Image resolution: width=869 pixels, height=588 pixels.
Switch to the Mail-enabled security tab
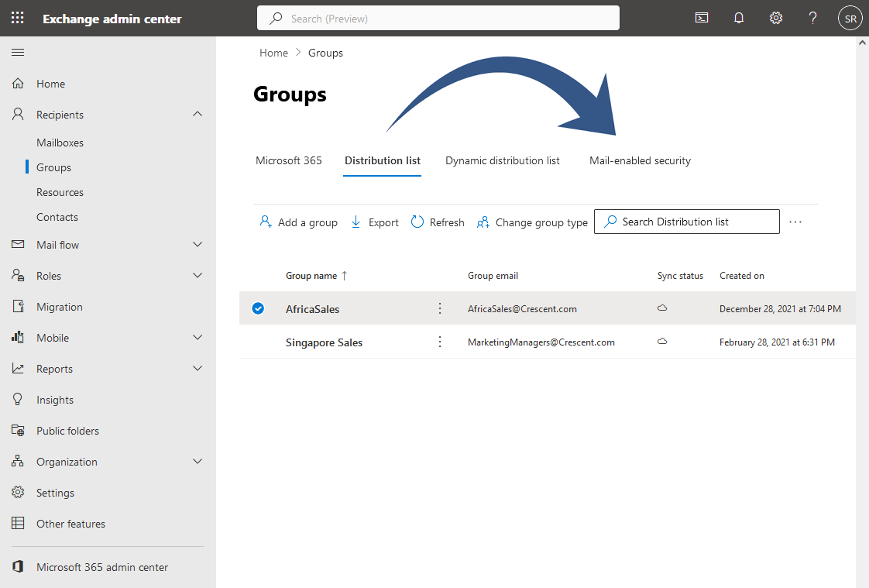click(x=640, y=160)
